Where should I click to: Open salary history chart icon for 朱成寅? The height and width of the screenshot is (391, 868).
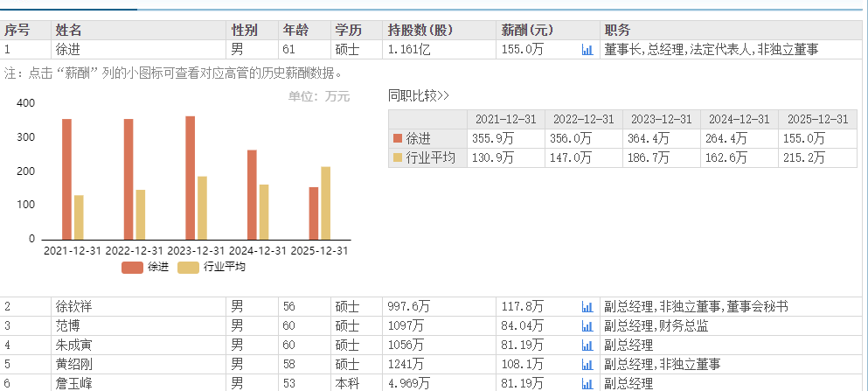[x=587, y=345]
